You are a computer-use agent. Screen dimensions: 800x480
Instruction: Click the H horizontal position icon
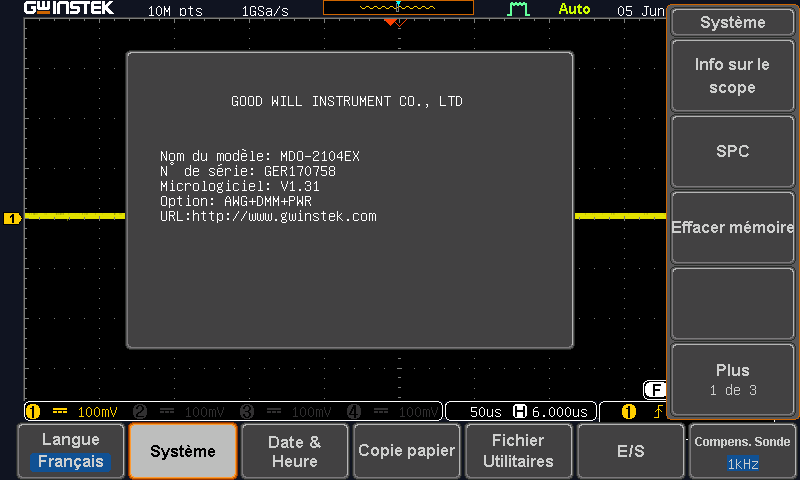coord(519,411)
